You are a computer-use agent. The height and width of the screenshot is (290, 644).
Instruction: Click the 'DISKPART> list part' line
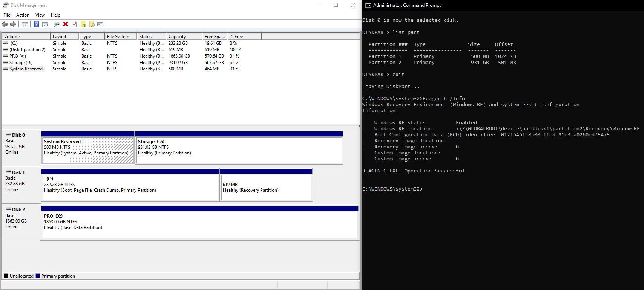pos(391,32)
